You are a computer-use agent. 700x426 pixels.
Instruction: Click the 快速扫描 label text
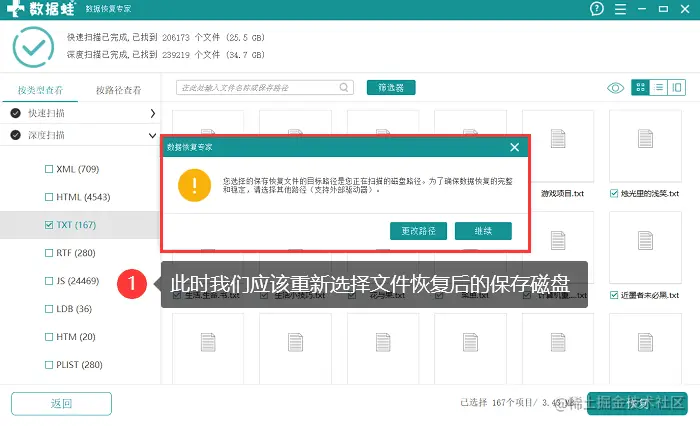click(x=46, y=113)
